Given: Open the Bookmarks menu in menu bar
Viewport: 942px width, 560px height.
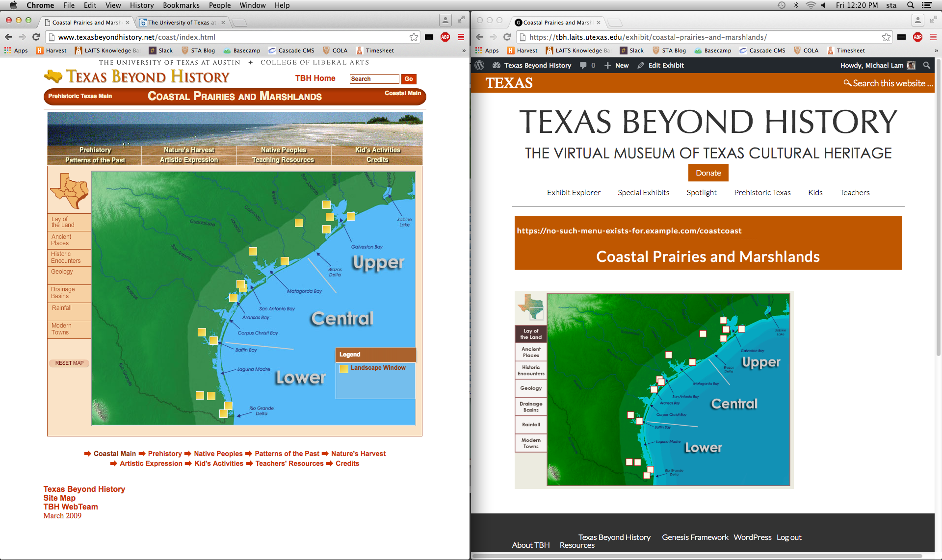Looking at the screenshot, I should [181, 5].
